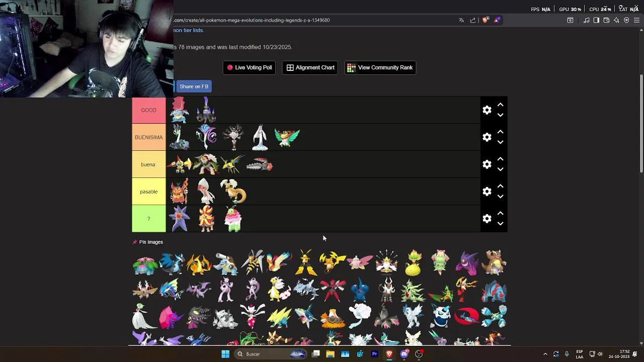Open the Brave Wallet icon
Screen dimensions: 644x362
tap(606, 20)
